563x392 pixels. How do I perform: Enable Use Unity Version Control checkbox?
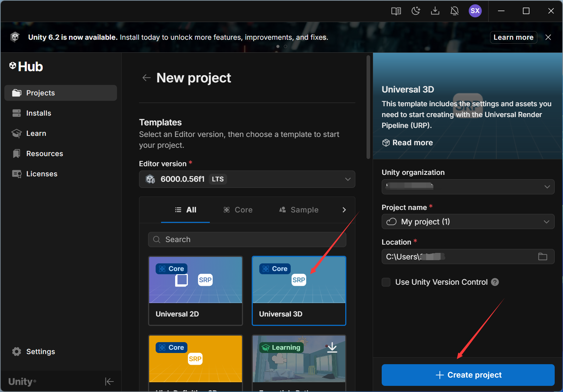(386, 282)
